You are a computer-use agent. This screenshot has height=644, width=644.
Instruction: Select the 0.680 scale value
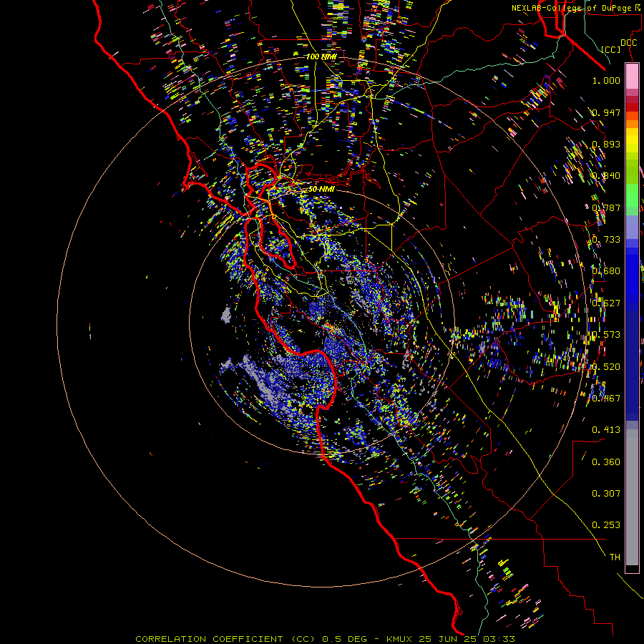point(606,271)
